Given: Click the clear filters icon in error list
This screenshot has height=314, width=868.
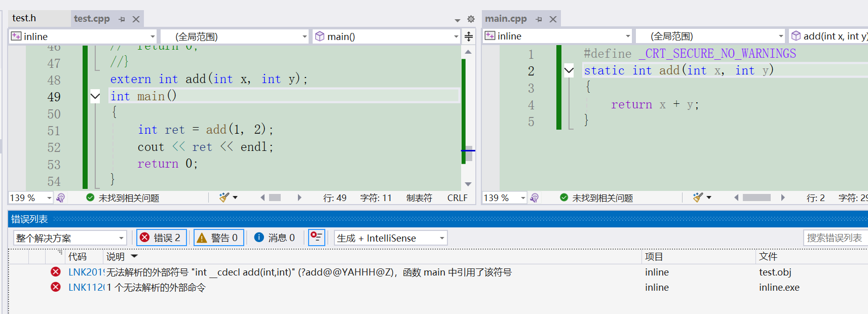Looking at the screenshot, I should (317, 238).
